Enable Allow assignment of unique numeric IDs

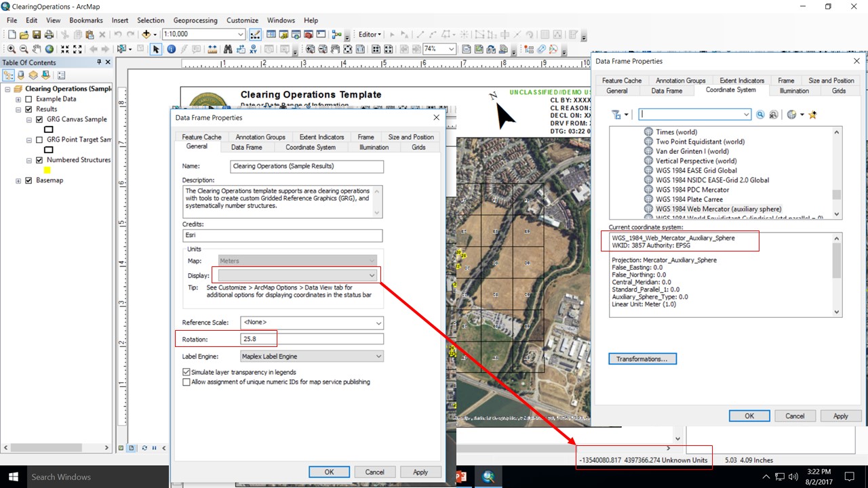(x=186, y=382)
